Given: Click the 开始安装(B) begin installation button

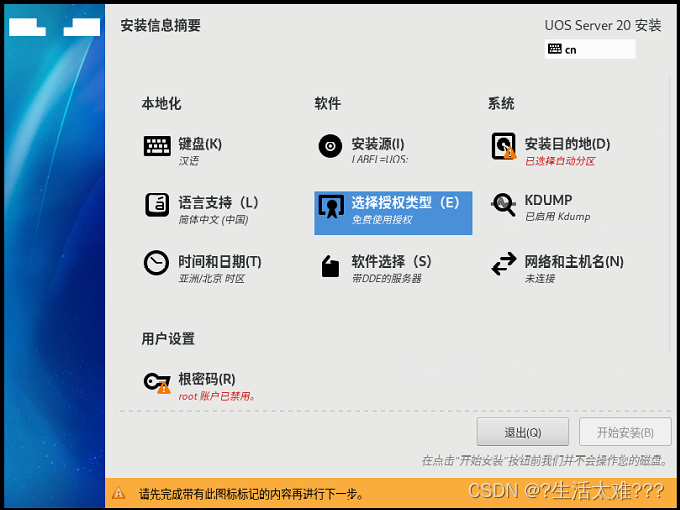Looking at the screenshot, I should [x=625, y=432].
